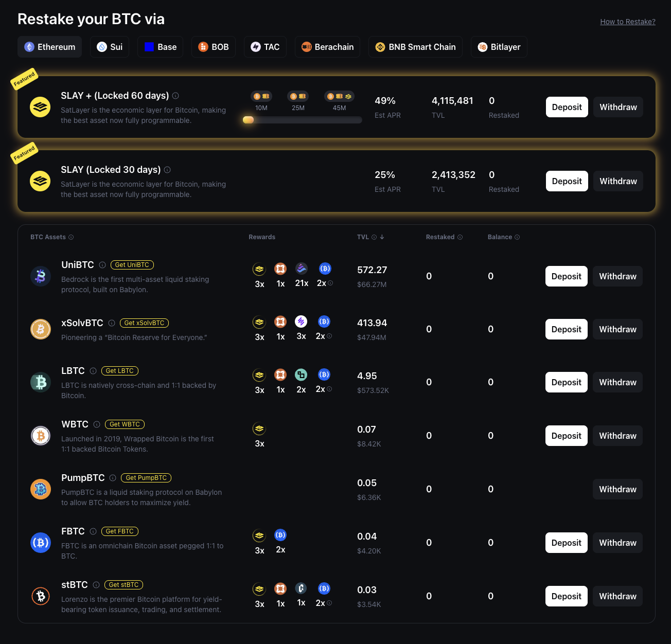
Task: Click the info icon next to BTC Assets header
Action: point(71,237)
